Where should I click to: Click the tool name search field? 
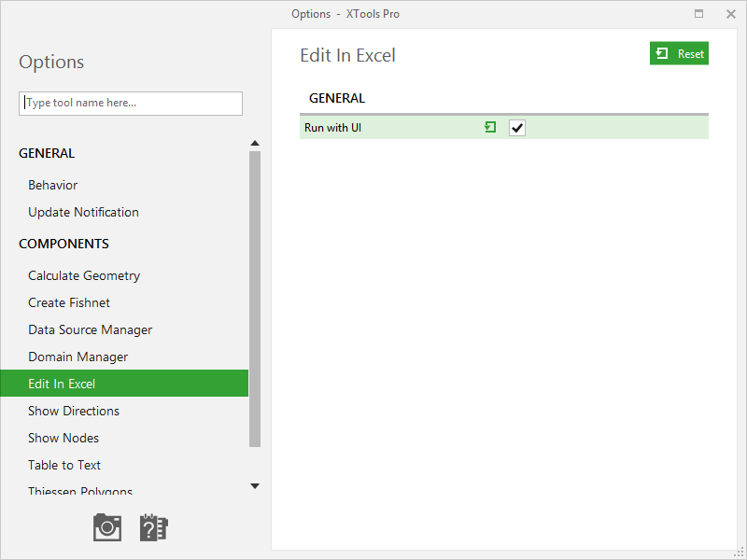tap(131, 104)
